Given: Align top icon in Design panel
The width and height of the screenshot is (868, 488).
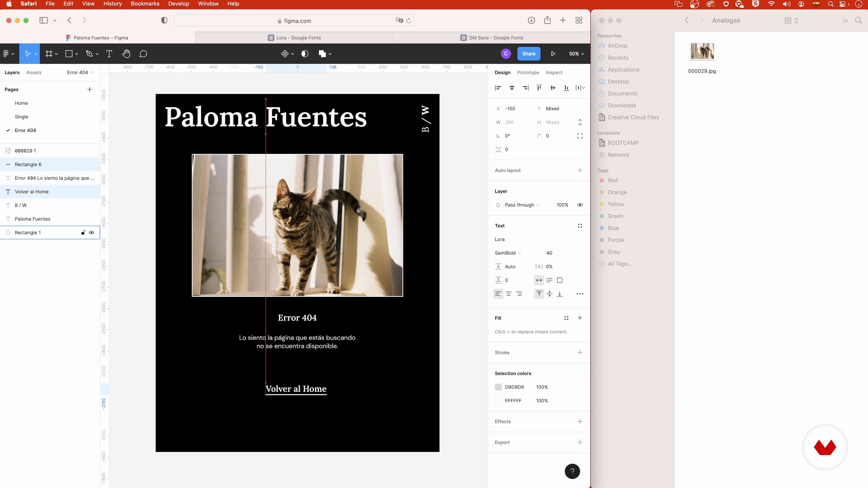Looking at the screenshot, I should [539, 88].
